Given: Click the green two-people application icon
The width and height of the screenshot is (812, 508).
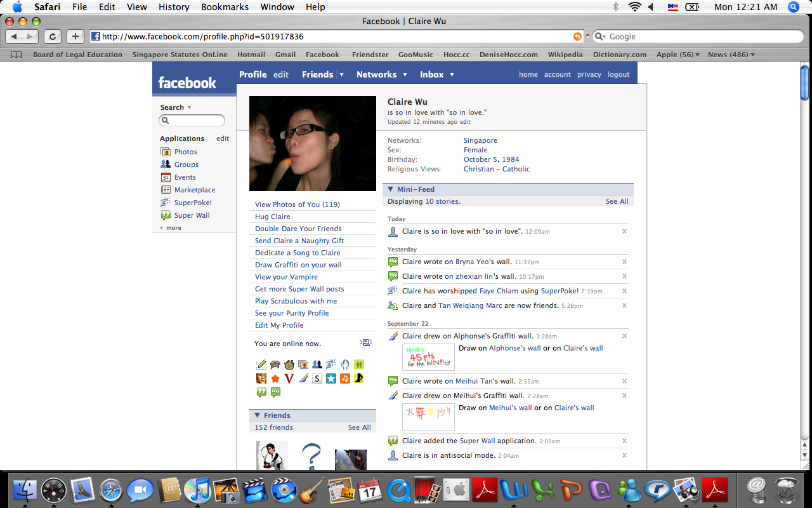Looking at the screenshot, I should [x=359, y=364].
